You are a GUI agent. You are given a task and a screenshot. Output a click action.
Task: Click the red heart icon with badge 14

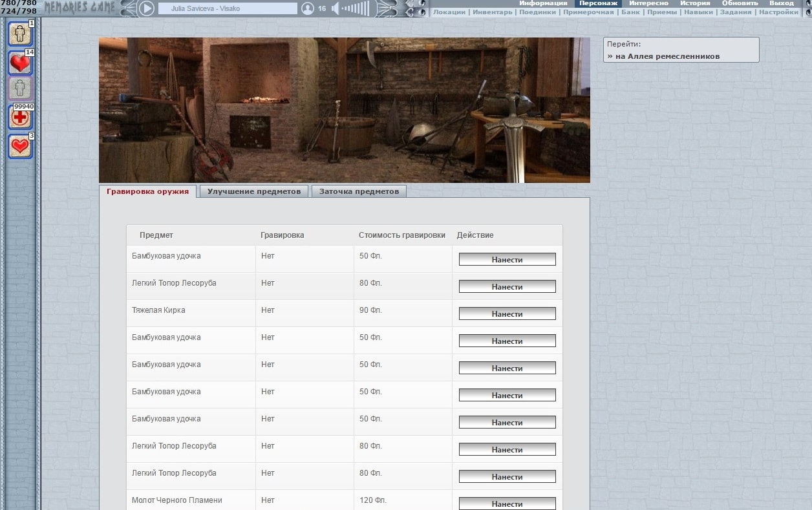pyautogui.click(x=19, y=63)
